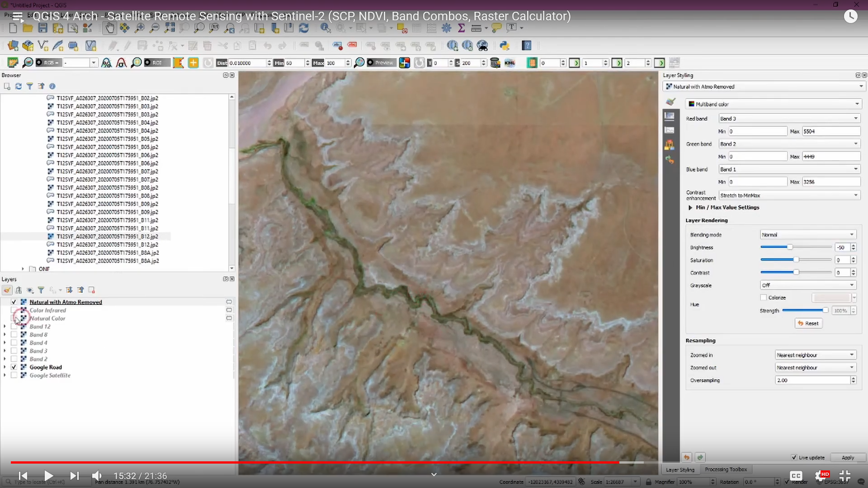Enable the Color Infrared layer checkbox
The width and height of the screenshot is (868, 488).
pos(14,310)
